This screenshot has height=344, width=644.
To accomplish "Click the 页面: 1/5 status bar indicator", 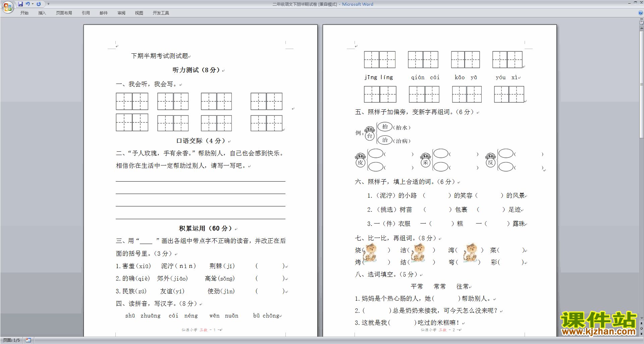I will pyautogui.click(x=11, y=340).
